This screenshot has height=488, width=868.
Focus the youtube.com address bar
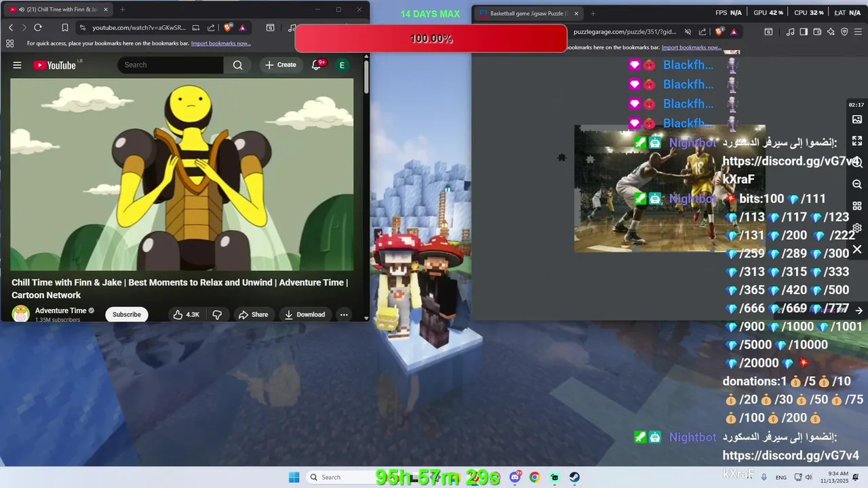click(x=139, y=28)
